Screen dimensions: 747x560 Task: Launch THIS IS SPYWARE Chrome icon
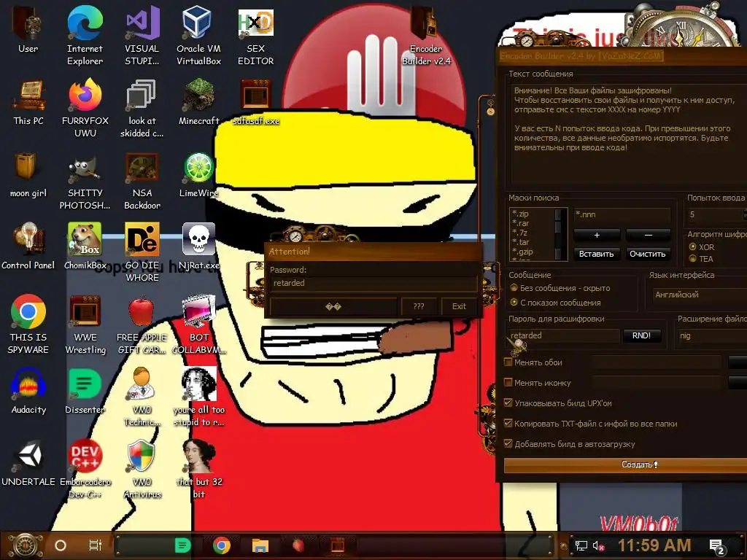coord(28,324)
